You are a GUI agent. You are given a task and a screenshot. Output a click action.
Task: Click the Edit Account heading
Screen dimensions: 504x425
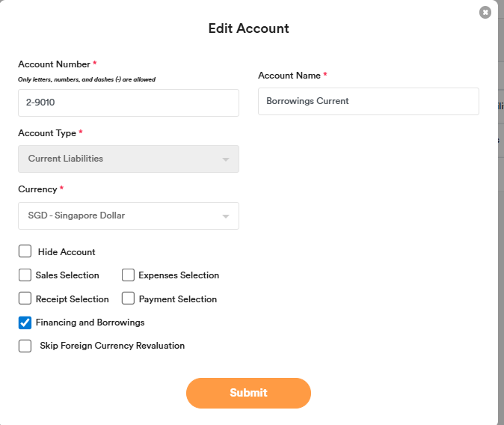tap(248, 28)
